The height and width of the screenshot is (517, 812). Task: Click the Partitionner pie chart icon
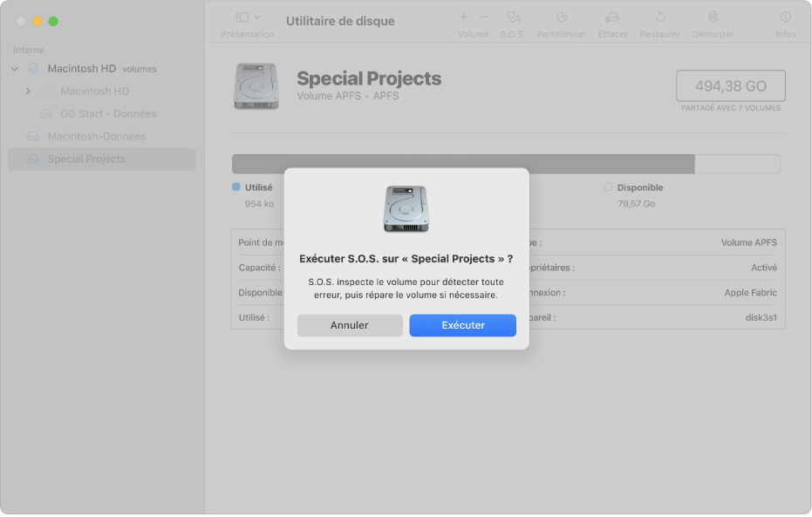[562, 17]
